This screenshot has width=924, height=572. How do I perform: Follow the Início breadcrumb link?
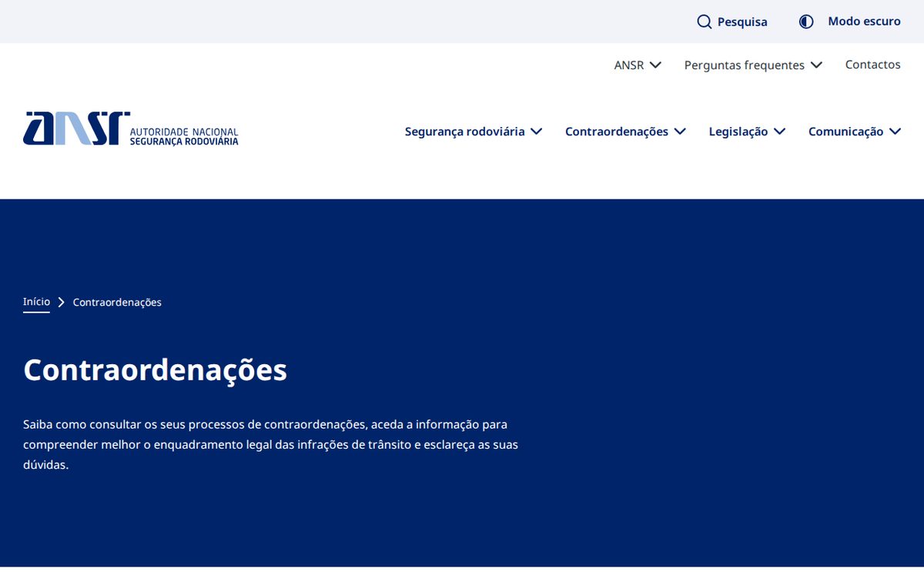(36, 302)
